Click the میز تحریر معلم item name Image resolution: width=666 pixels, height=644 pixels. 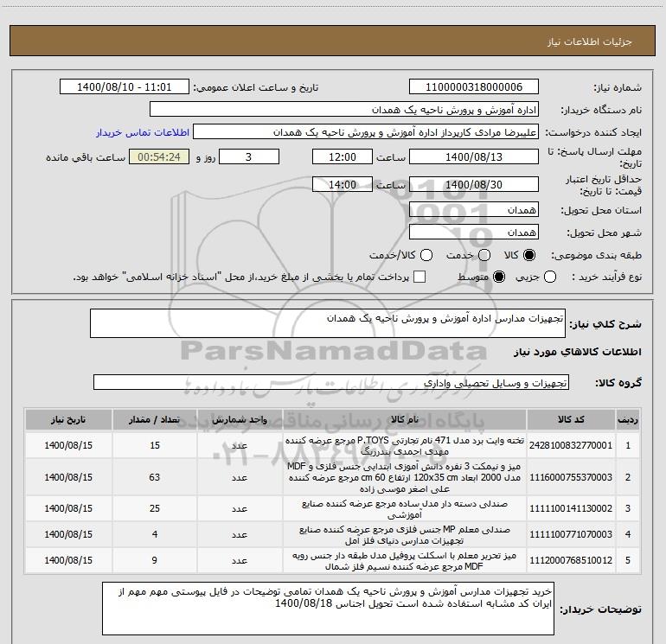405,561
